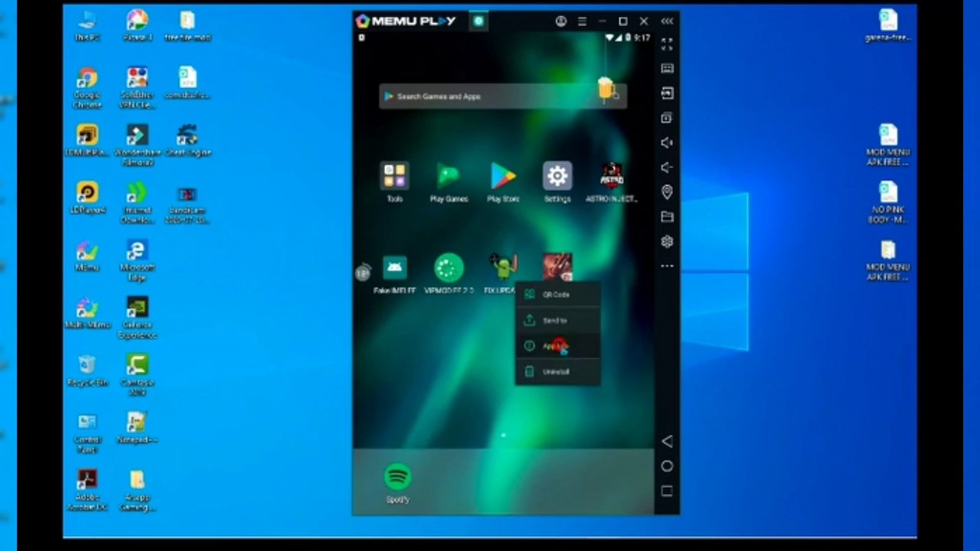Tap the Android home circle button
Image resolution: width=980 pixels, height=551 pixels.
667,466
